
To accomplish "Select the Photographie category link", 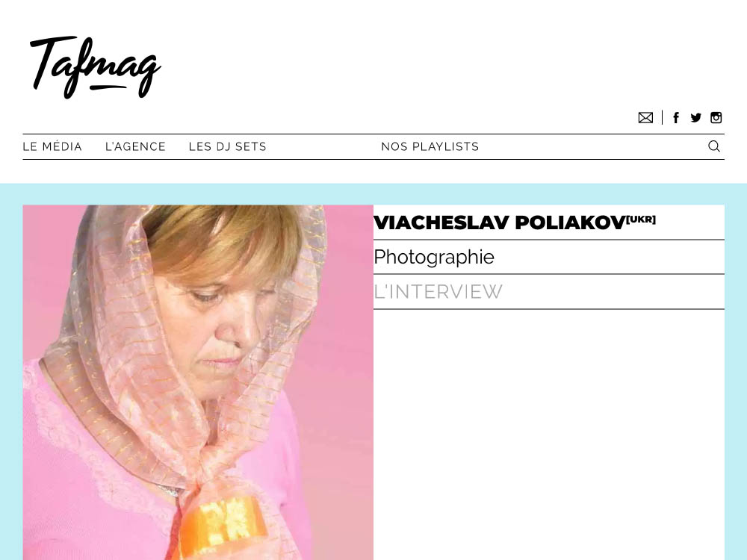I will pos(434,257).
